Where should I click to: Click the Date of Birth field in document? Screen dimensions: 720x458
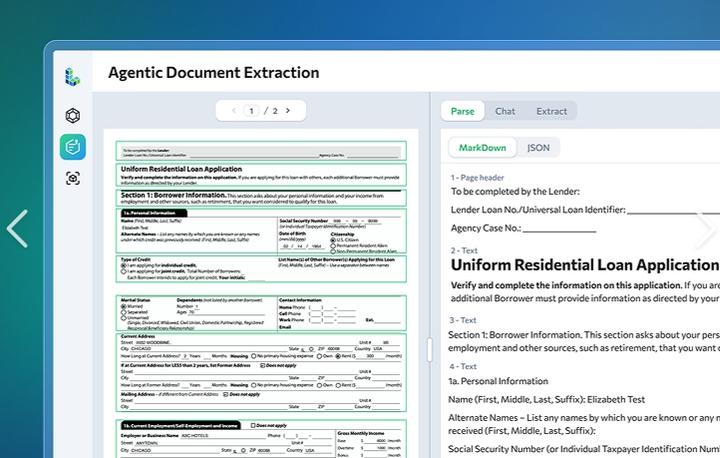tap(303, 241)
